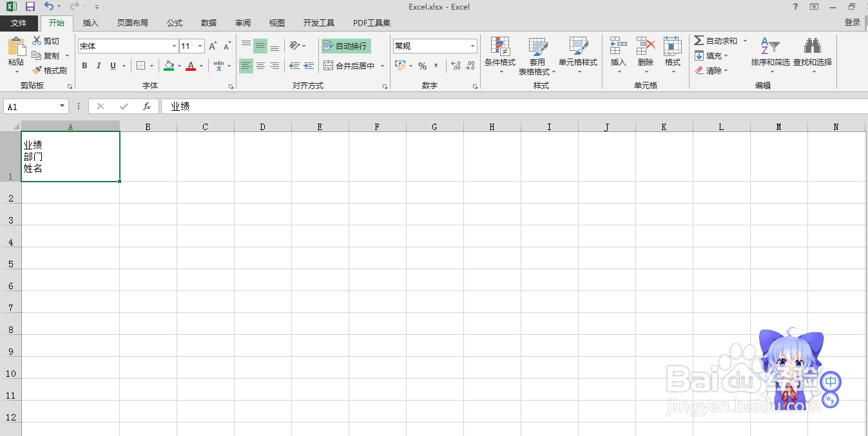Expand the Merge and Center 合并后居中 dropdown
The height and width of the screenshot is (436, 868).
(381, 66)
